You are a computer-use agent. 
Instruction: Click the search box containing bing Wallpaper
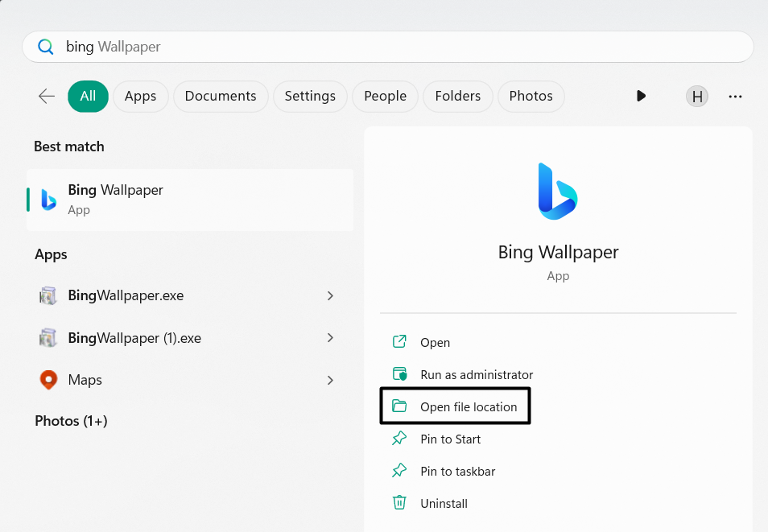(403, 47)
